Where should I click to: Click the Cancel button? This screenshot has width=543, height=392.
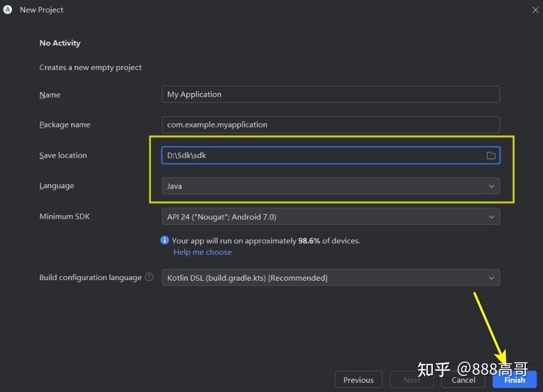click(463, 380)
